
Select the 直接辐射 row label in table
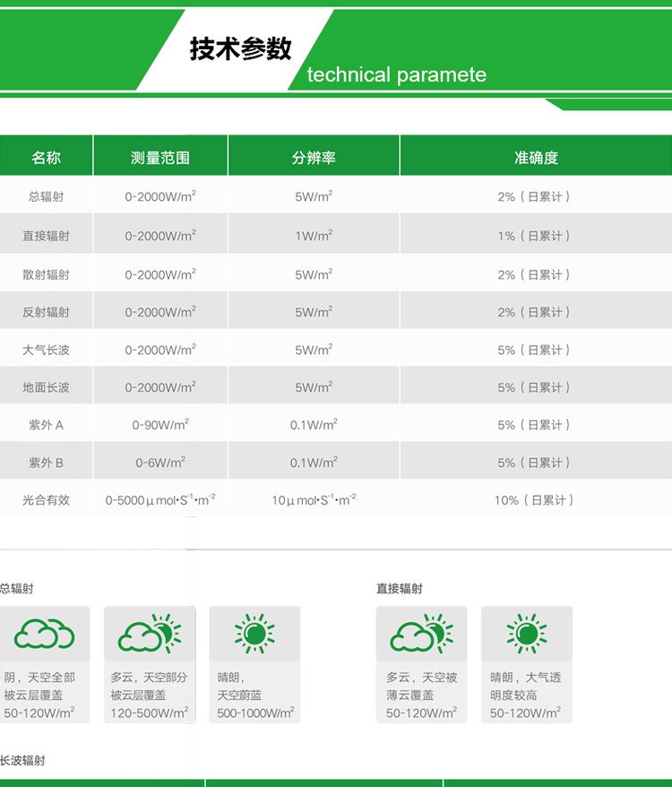click(46, 236)
